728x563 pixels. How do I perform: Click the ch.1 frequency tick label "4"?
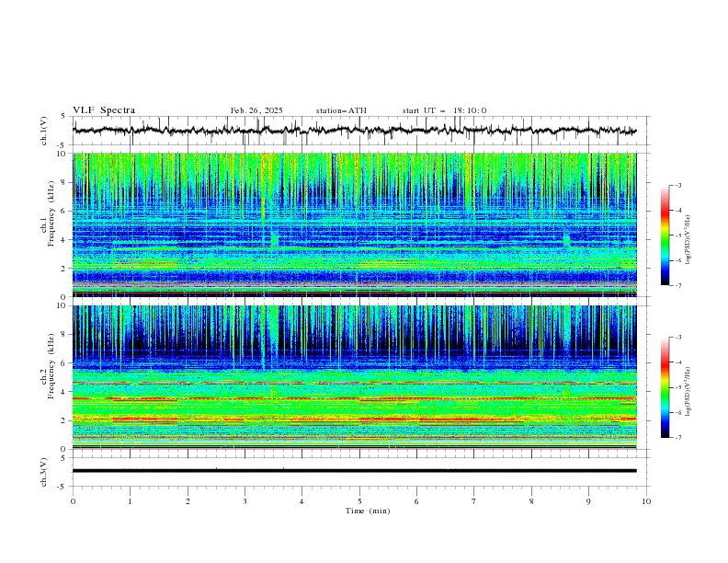64,240
